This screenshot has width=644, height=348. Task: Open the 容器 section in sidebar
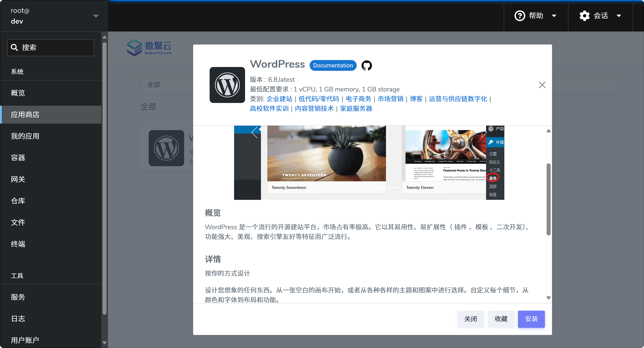coord(18,158)
